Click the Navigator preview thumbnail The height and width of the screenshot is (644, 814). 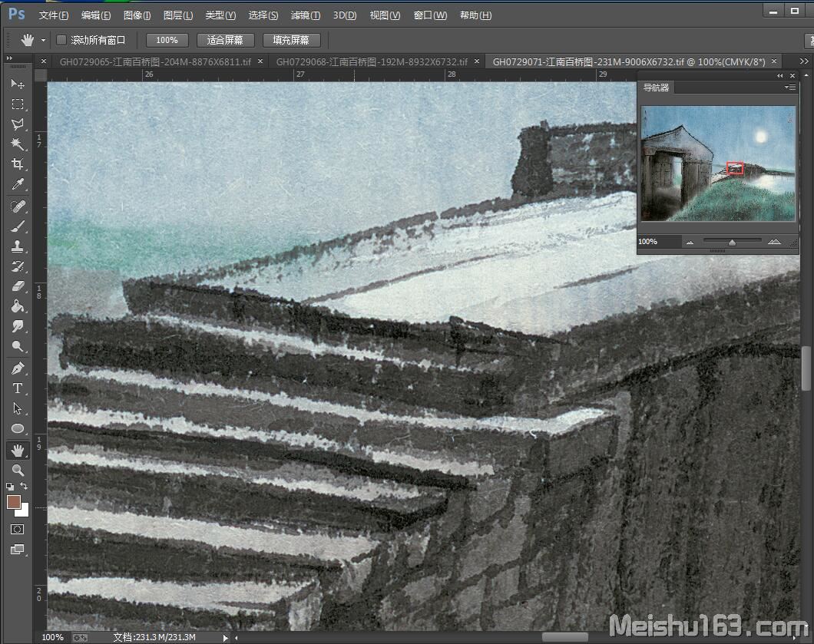coord(719,163)
